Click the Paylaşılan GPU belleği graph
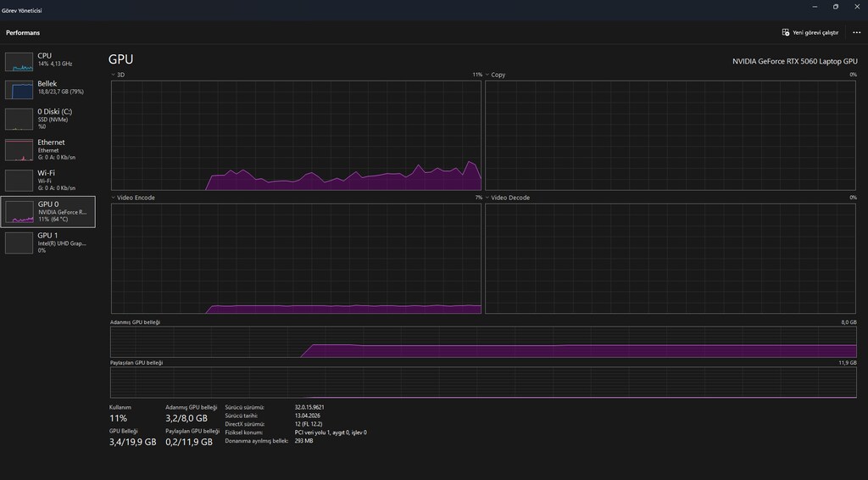 point(483,382)
